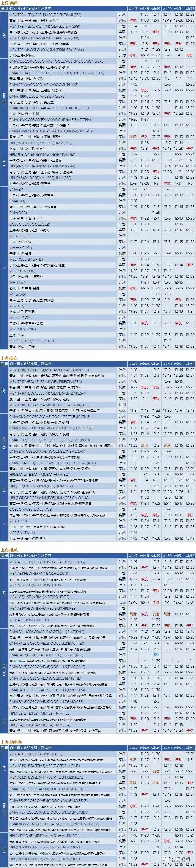Click row CMA(BOHAI)COSCO(CEN)OOCL(PCN1)EMC(CEN)YML(CEN)

tap(63, 73)
